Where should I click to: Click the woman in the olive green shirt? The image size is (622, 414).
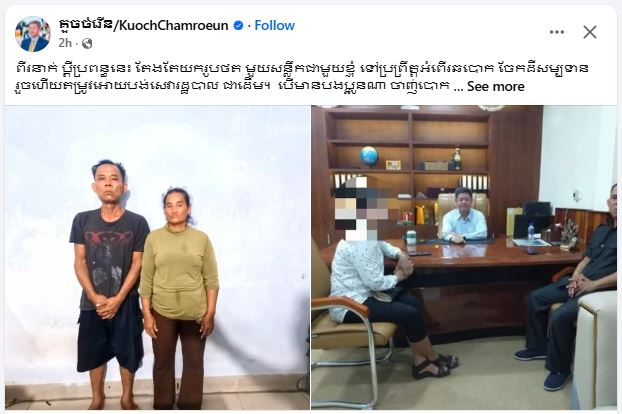pos(179,297)
